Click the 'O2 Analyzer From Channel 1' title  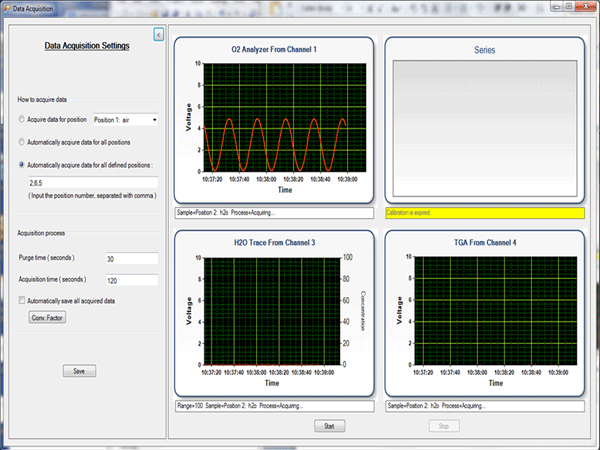point(274,49)
